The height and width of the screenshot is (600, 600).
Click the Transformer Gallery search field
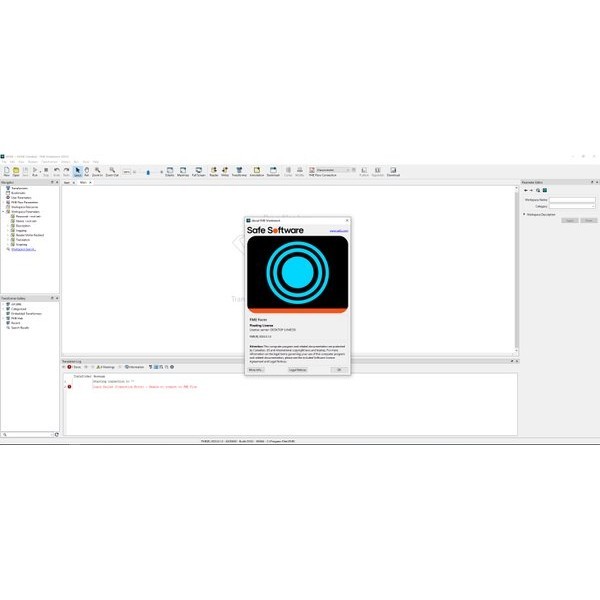coord(27,434)
